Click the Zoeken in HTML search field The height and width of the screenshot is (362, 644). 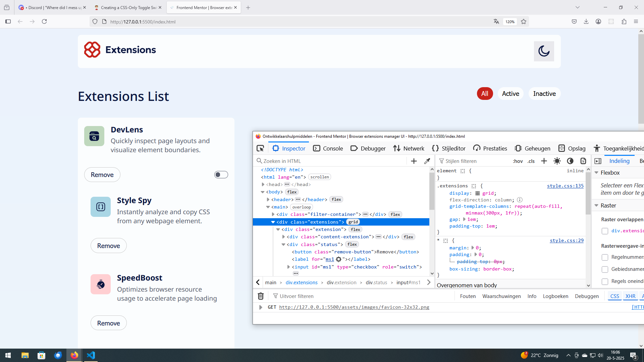(x=332, y=161)
